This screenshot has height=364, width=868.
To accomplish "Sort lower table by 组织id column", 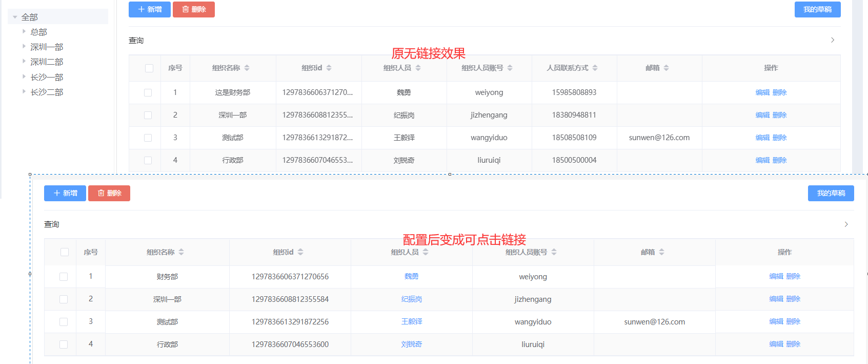I will (x=300, y=252).
